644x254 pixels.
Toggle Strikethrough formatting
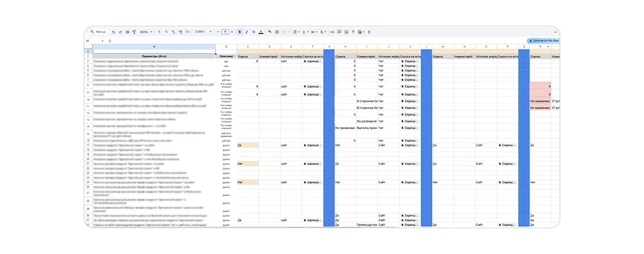253,32
